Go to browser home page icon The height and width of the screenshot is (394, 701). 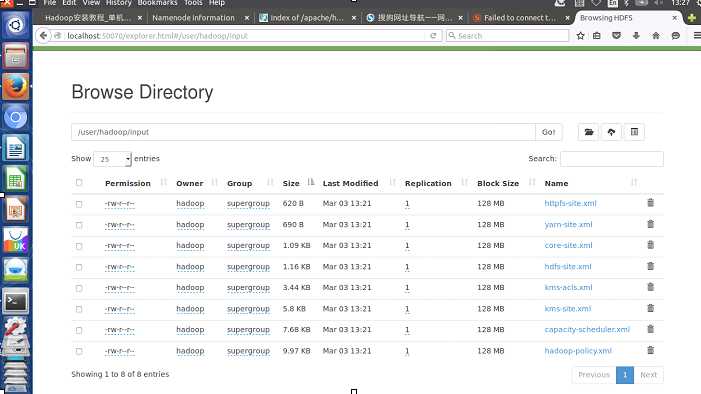tap(656, 36)
